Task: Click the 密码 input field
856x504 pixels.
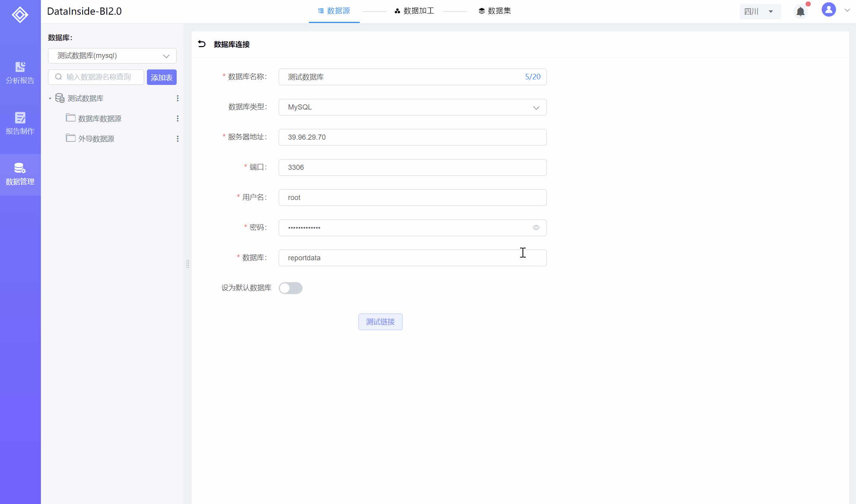Action: (x=413, y=228)
